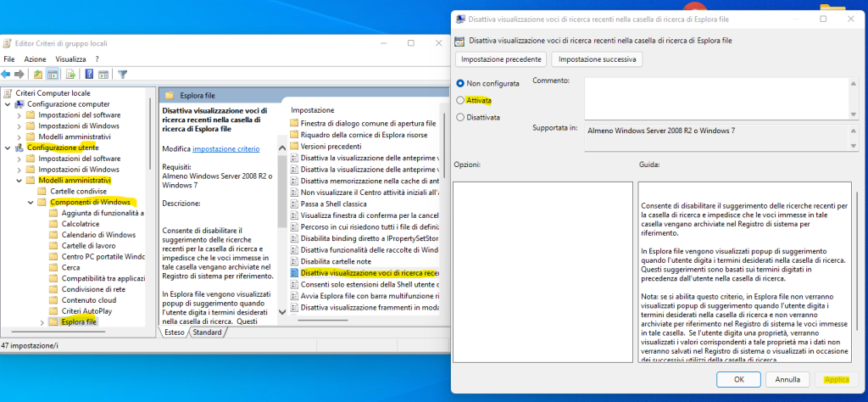Click the Guida text vertical scrollbar
The height and width of the screenshot is (402, 868).
coord(856,254)
